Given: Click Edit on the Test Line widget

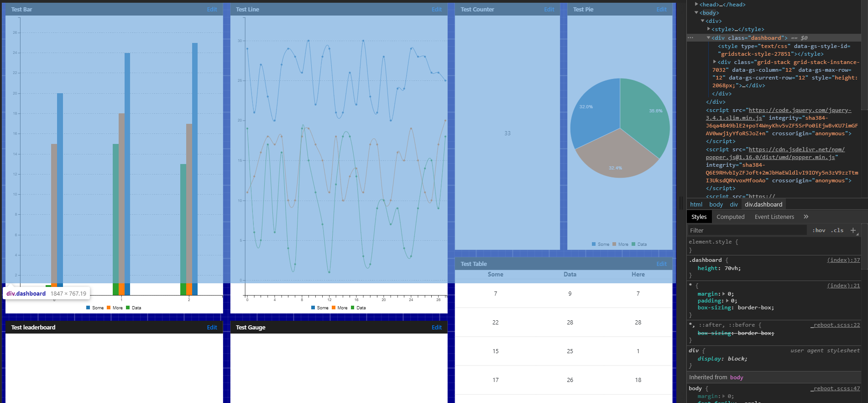Looking at the screenshot, I should click(437, 9).
